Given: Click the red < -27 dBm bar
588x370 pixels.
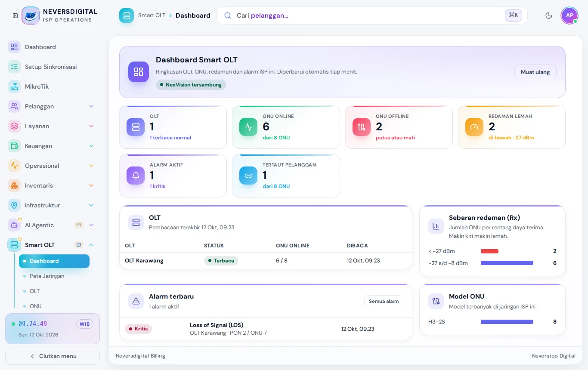Looking at the screenshot, I should tap(490, 251).
